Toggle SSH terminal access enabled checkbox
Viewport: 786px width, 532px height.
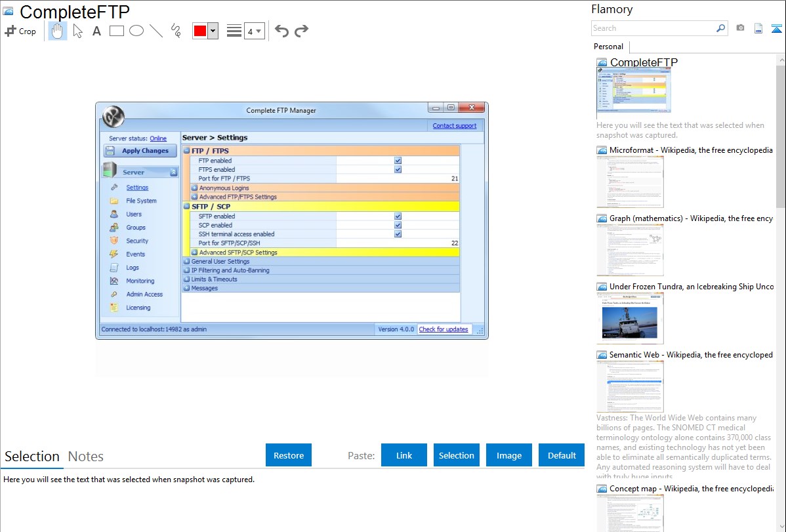(398, 234)
